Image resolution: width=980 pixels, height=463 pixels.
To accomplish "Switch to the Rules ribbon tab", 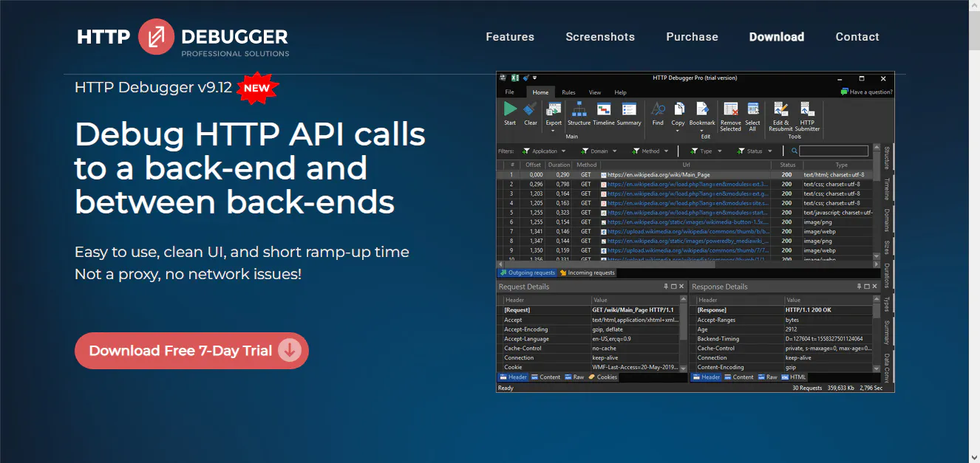I will click(x=568, y=92).
